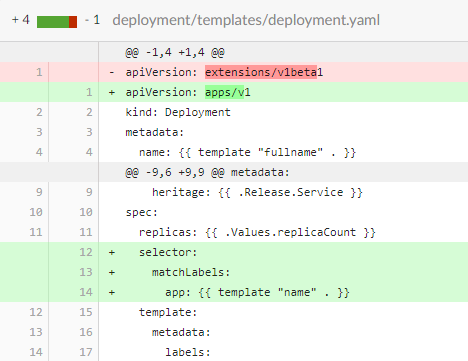Select new line number 13 for matchLabels
This screenshot has width=468, height=361.
coord(86,272)
